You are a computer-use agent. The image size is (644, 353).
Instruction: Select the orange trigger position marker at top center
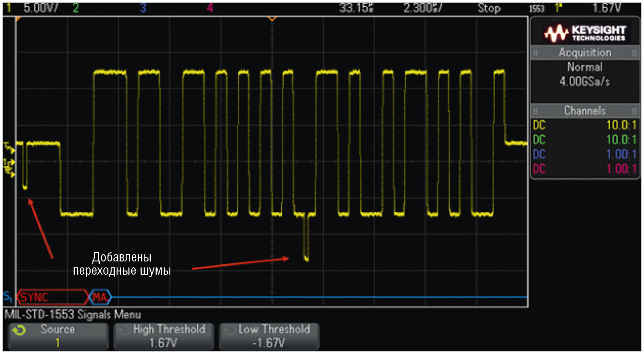271,19
